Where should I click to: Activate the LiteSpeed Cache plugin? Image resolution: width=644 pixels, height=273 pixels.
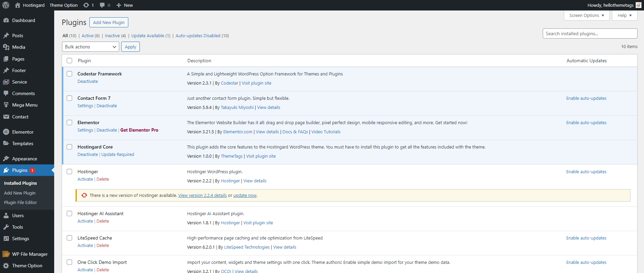click(x=85, y=246)
